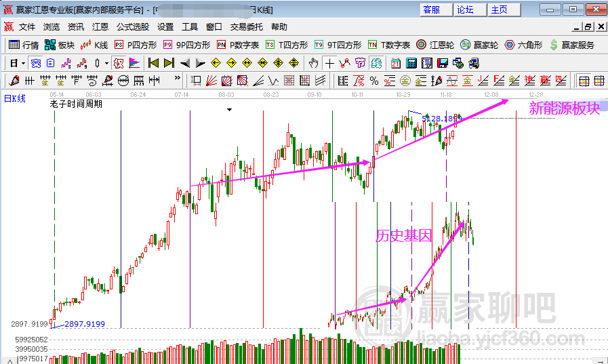The width and height of the screenshot is (608, 364).
Task: Open the 窗口 menu
Action: [x=214, y=26]
